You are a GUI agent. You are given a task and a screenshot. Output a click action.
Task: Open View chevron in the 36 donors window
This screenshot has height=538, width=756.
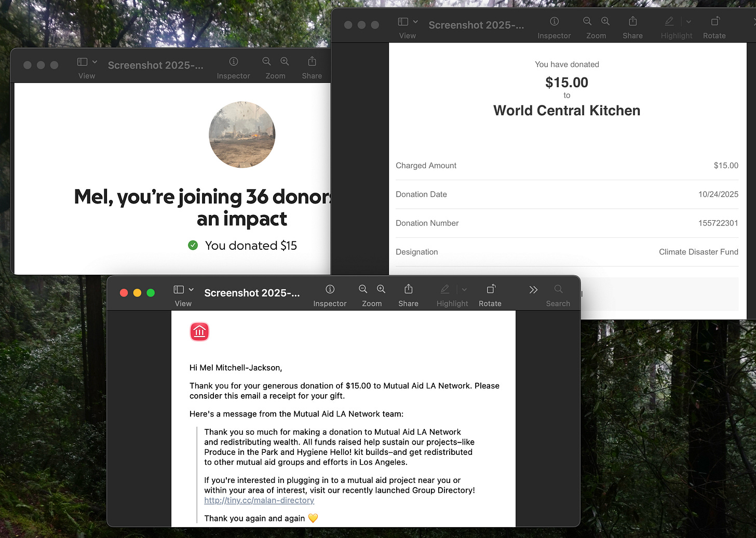point(95,61)
